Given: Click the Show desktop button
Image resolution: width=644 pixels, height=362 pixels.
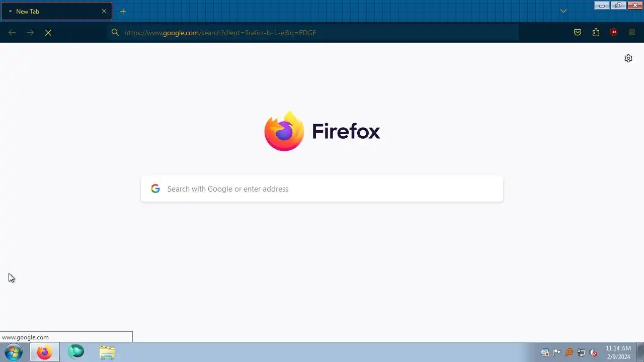Looking at the screenshot, I should click(x=640, y=352).
